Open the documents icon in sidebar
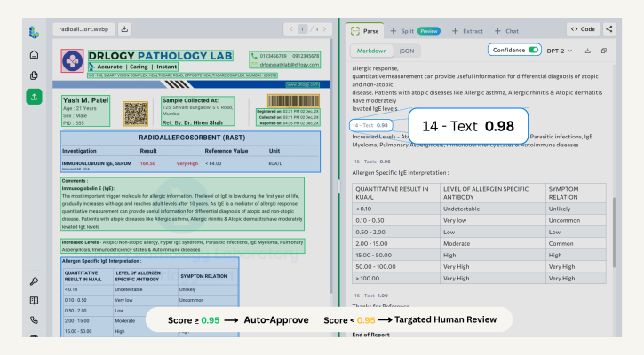644x355 pixels. point(34,75)
